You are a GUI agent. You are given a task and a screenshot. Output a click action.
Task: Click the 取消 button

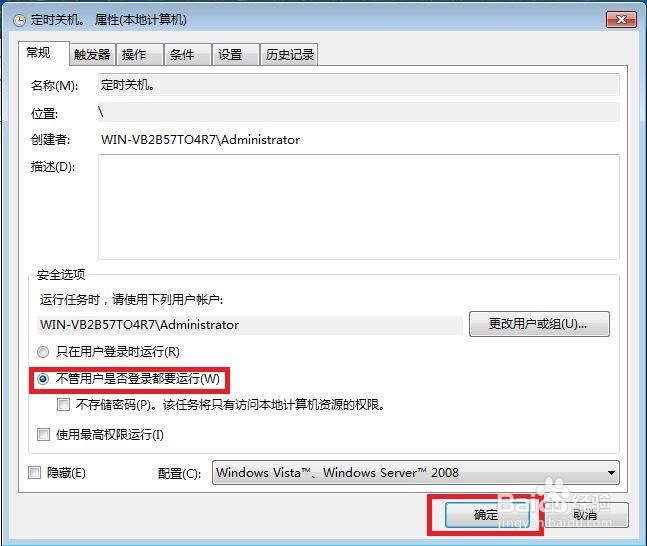[586, 515]
